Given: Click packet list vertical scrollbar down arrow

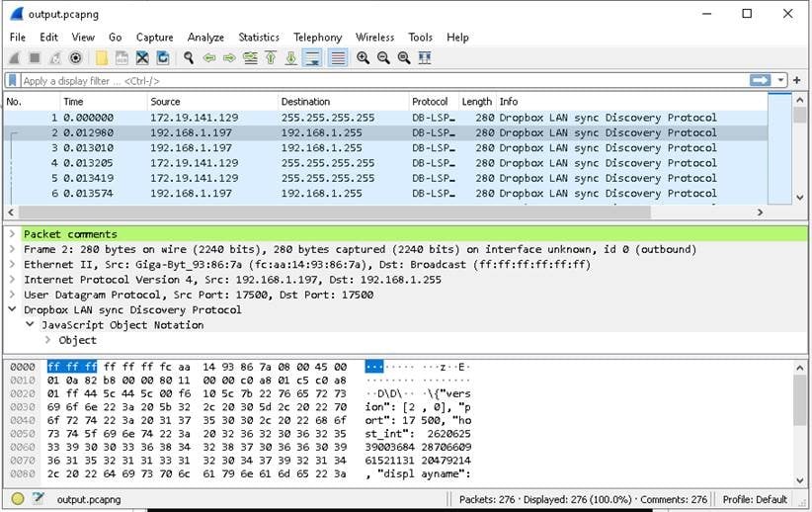Looking at the screenshot, I should pyautogui.click(x=799, y=198).
